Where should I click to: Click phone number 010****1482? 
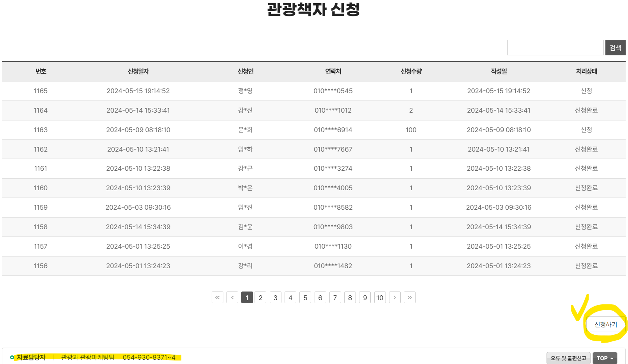coord(333,266)
